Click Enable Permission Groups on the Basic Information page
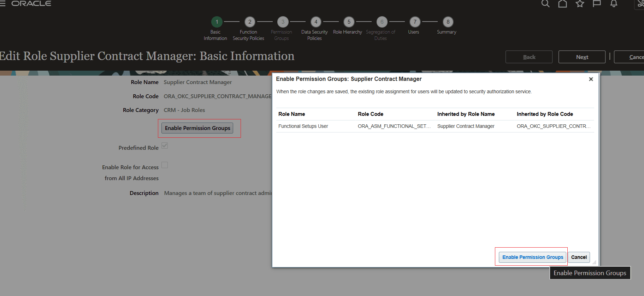Image resolution: width=644 pixels, height=296 pixels. coord(197,128)
